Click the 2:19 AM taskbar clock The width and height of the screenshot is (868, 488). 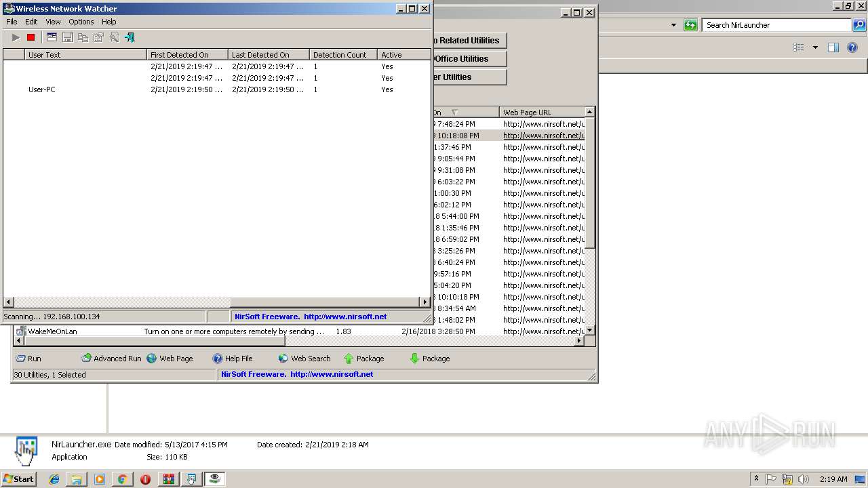click(x=833, y=479)
